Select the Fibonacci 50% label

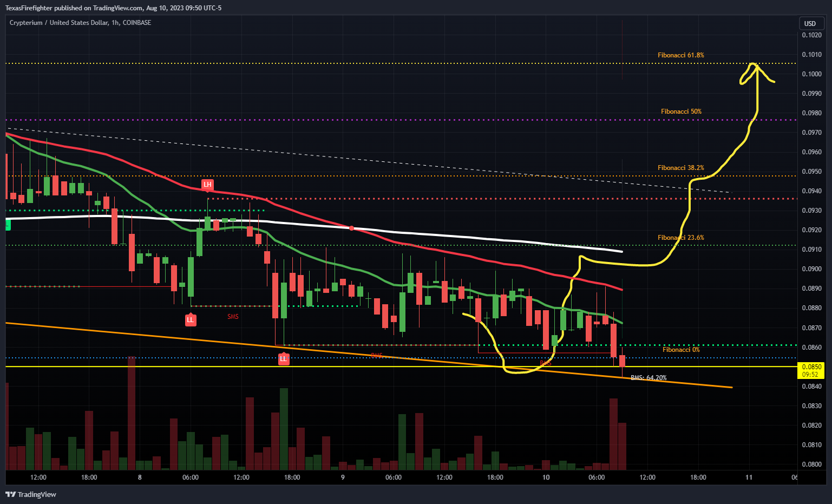click(x=681, y=112)
